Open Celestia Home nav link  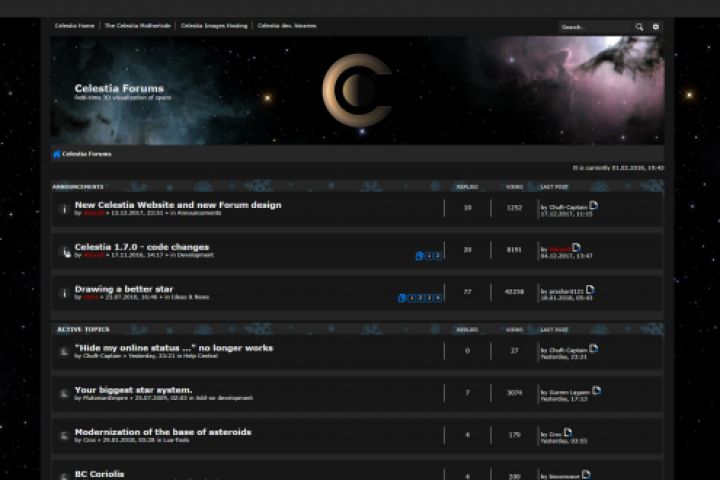point(74,26)
